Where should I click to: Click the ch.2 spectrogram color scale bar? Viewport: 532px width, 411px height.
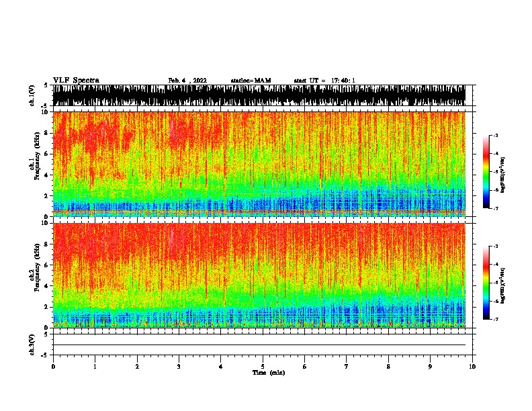point(486,283)
